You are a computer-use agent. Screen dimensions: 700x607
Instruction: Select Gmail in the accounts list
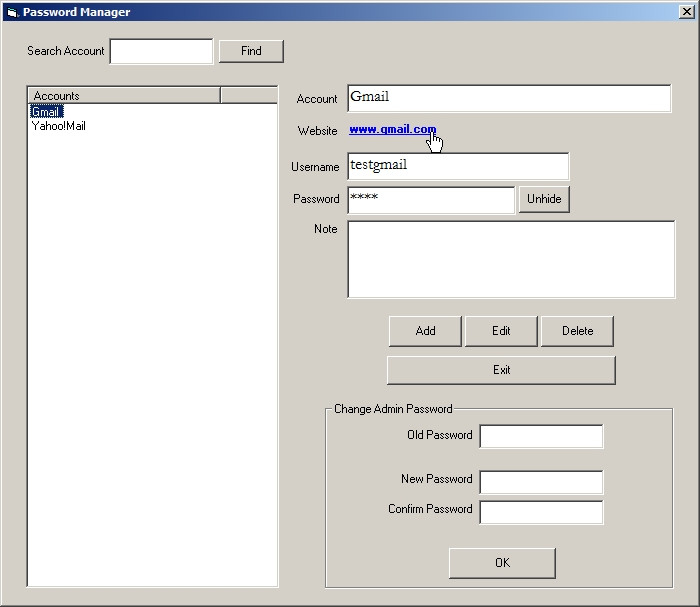point(46,112)
